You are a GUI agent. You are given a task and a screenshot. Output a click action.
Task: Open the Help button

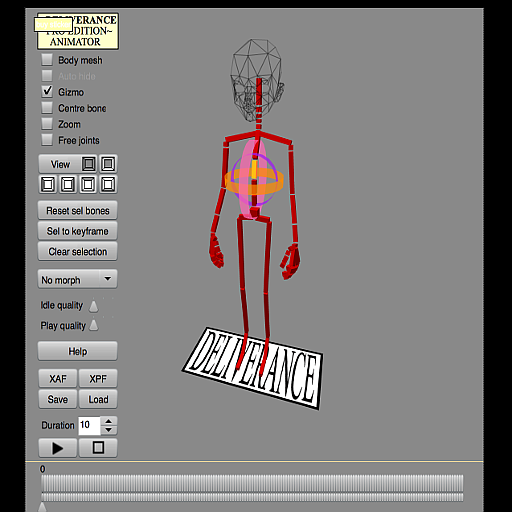coord(78,351)
